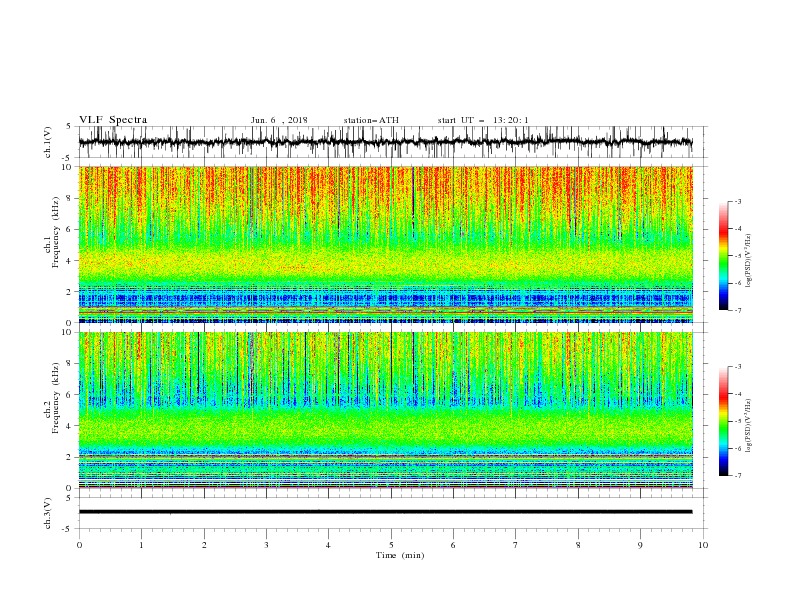Click inside the ch.1 spectrogram panel

click(x=385, y=244)
